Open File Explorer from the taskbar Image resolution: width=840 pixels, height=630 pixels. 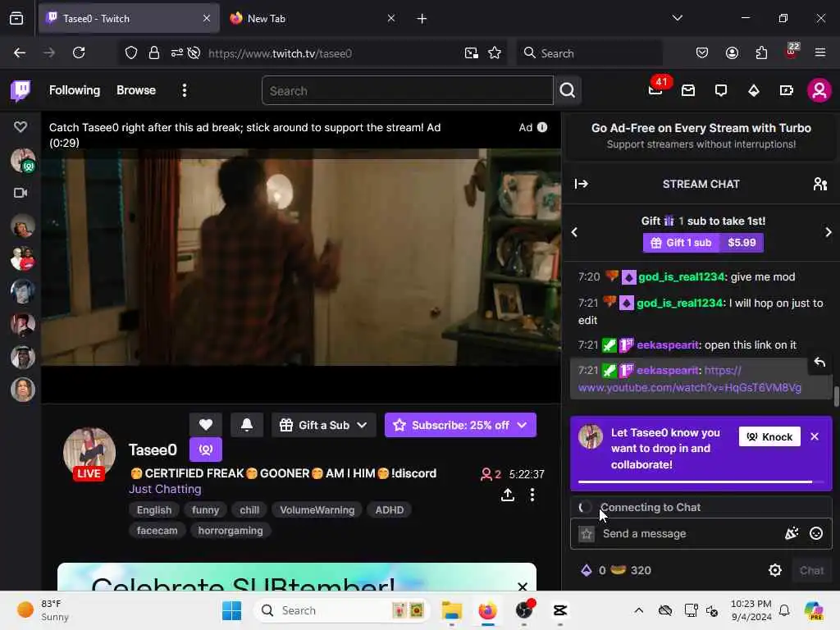tap(452, 610)
